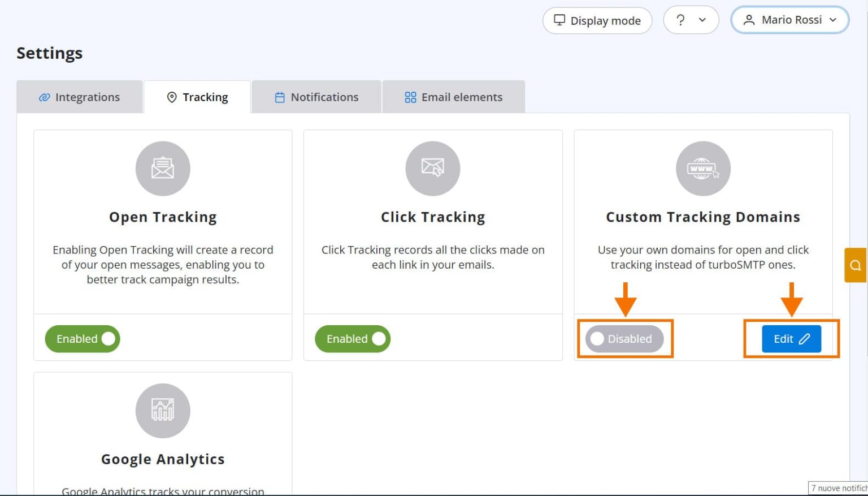Click the Custom Tracking Domains www icon
The width and height of the screenshot is (868, 496).
[x=703, y=169]
